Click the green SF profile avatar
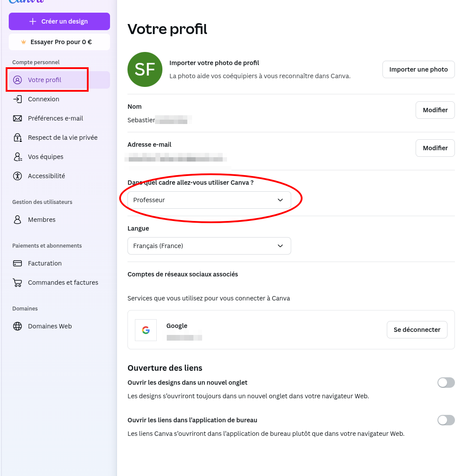 [x=145, y=69]
